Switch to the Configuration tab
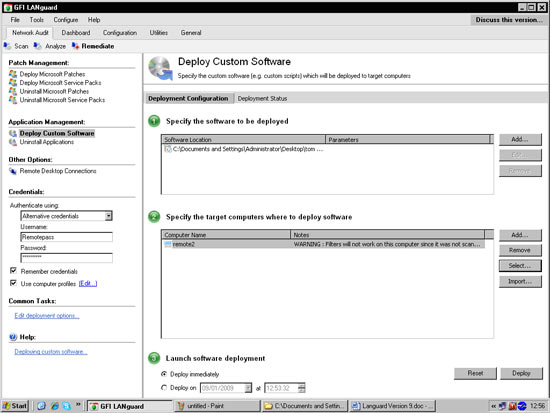Image resolution: width=550 pixels, height=413 pixels. coord(120,33)
